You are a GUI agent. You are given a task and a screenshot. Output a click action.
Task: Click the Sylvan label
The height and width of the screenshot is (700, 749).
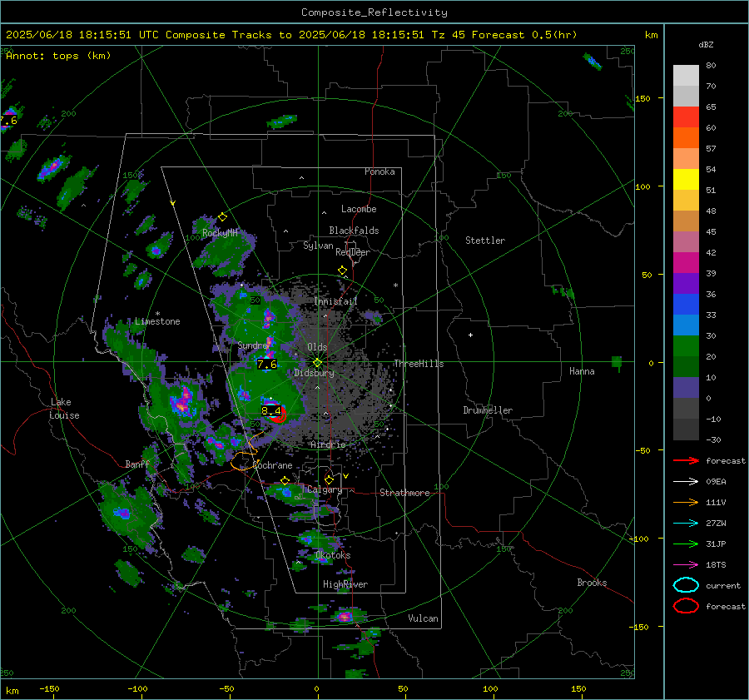tap(318, 246)
